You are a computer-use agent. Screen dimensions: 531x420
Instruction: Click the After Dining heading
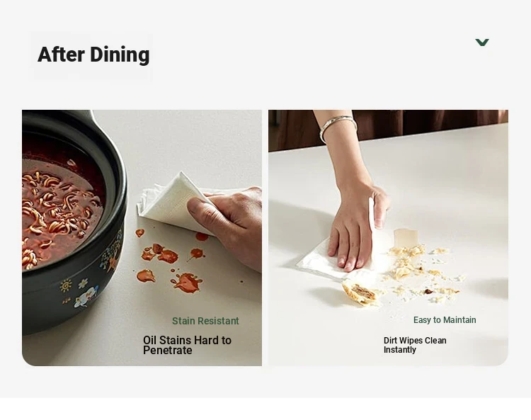(x=93, y=55)
